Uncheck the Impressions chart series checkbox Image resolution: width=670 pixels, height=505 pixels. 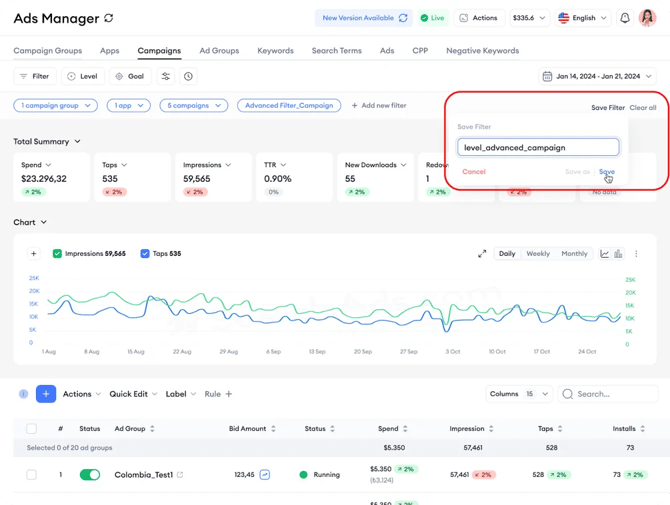[x=57, y=254]
